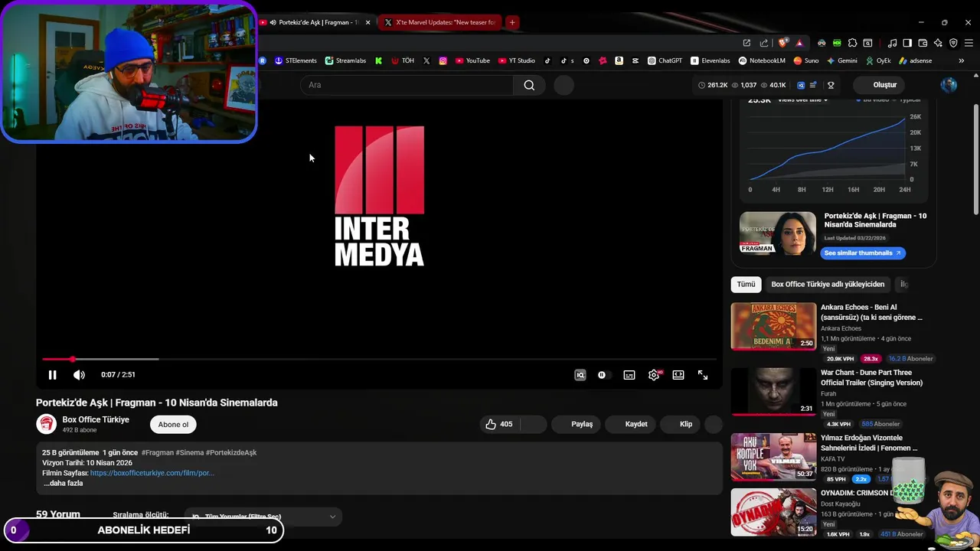Screen dimensions: 980x551
Task: Close the Portekiz'de Aşk tab
Action: coord(367,22)
